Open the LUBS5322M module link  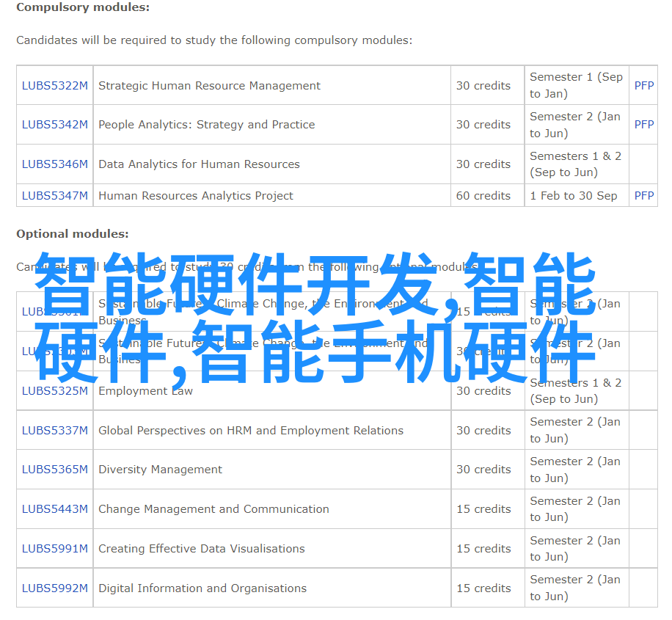click(55, 85)
